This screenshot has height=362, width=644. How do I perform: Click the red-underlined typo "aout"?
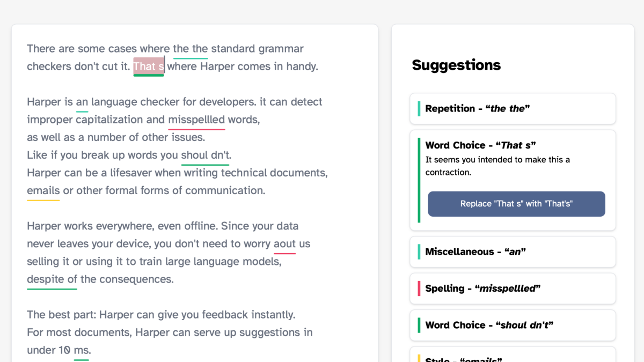coord(284,244)
